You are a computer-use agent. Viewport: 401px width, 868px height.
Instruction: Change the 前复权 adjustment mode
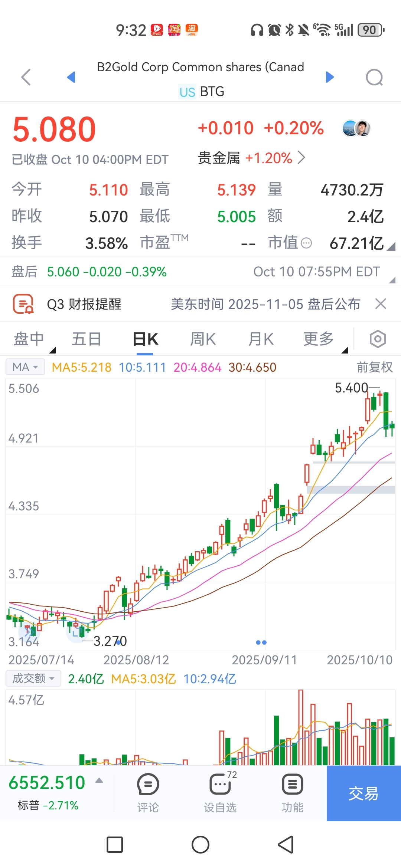[x=375, y=367]
